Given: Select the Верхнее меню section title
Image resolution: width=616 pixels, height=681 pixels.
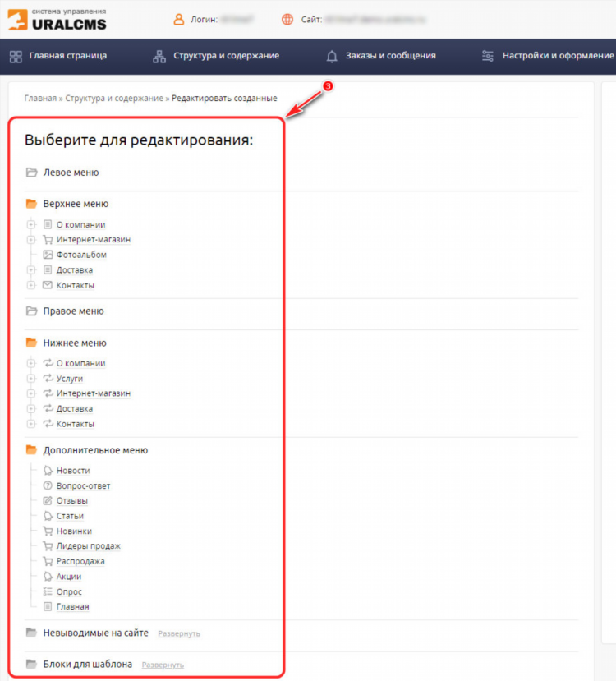Looking at the screenshot, I should click(x=76, y=204).
